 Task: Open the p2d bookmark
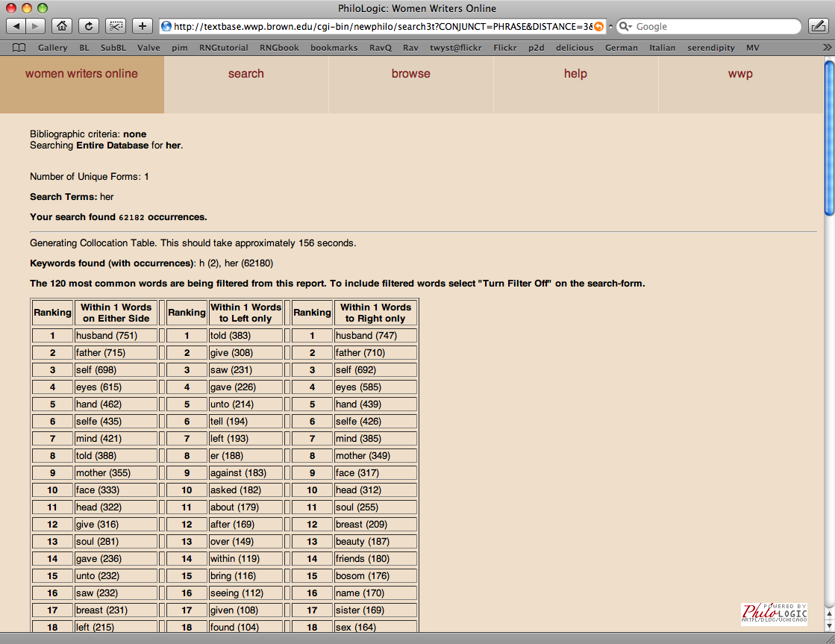coord(537,48)
